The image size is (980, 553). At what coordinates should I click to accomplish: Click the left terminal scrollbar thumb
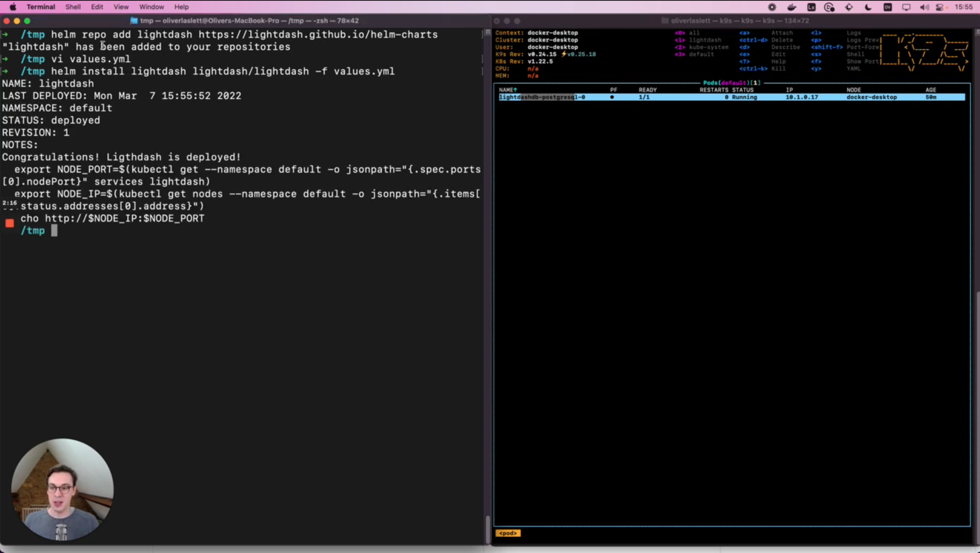[x=488, y=529]
